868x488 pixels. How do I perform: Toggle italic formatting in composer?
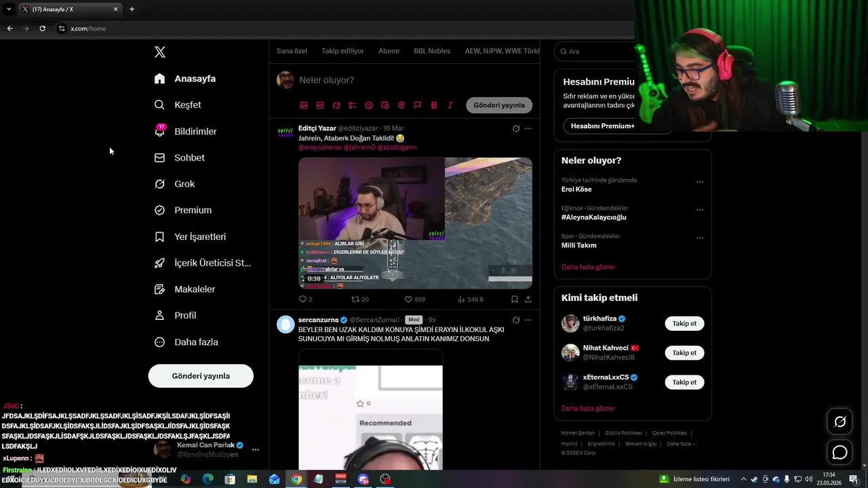click(x=450, y=106)
